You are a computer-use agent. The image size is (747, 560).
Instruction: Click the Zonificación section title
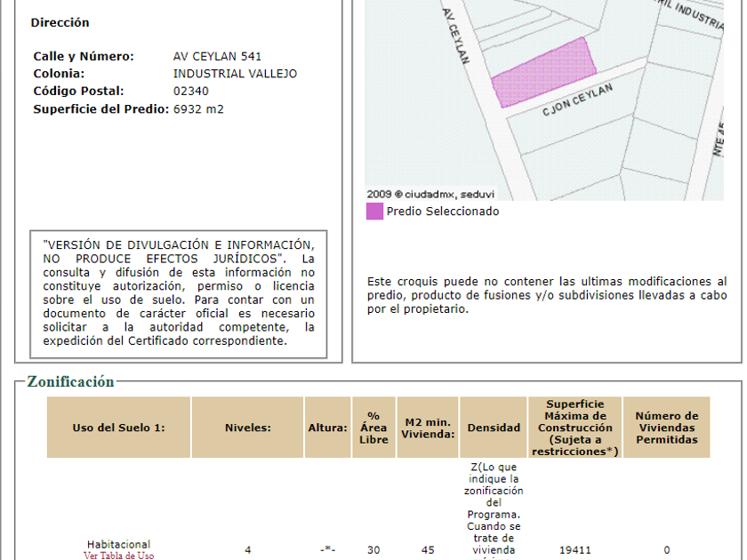tap(70, 382)
